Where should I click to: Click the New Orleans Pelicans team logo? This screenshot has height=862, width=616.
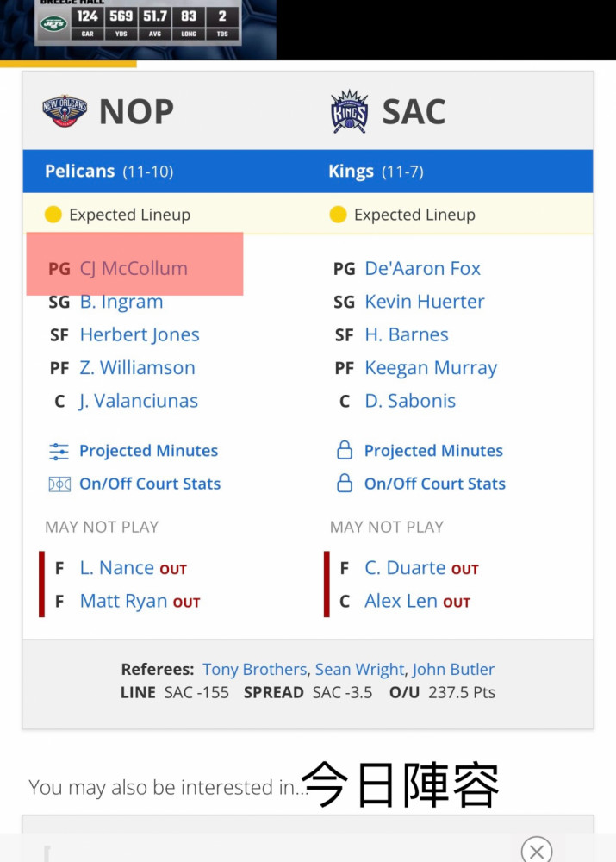(x=65, y=111)
